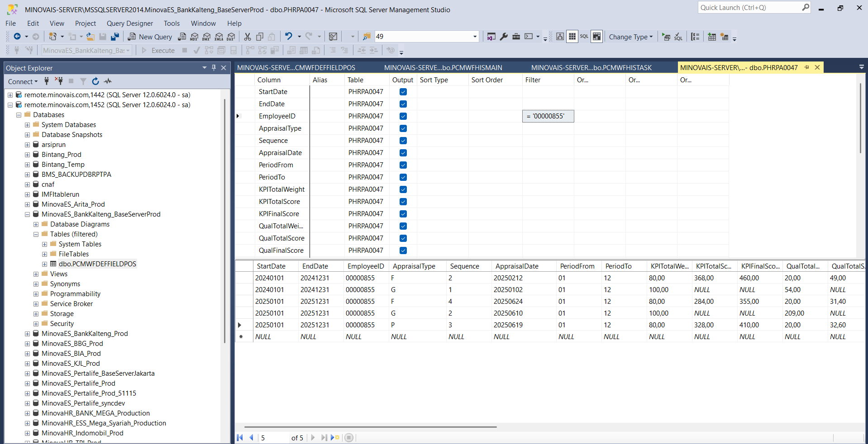Screen dimensions: 868x444
Task: Open the Change Type dropdown
Action: click(x=631, y=37)
